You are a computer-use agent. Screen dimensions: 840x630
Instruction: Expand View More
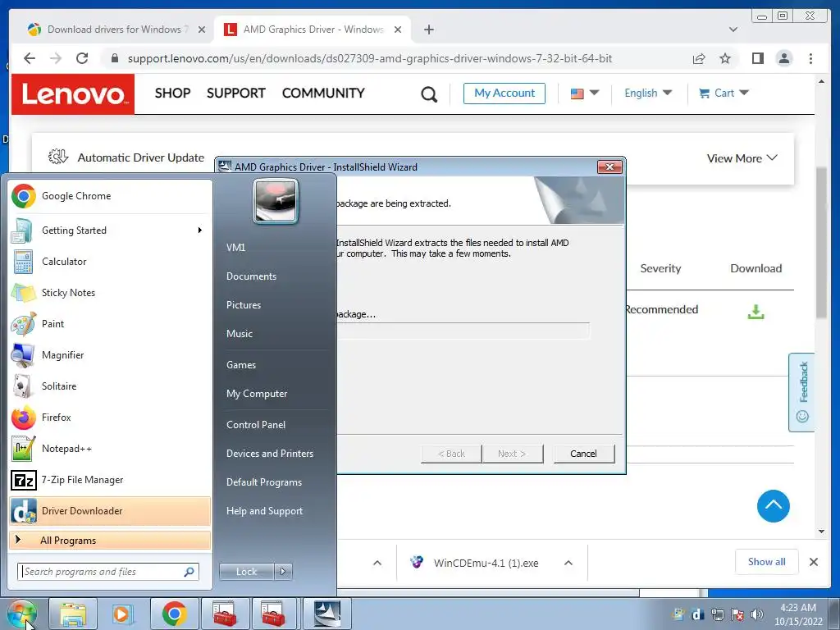[x=742, y=158]
